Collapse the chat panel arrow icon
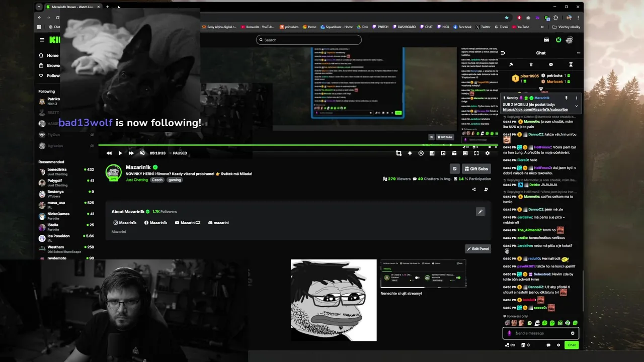Viewport: 644px width, 362px height. (x=503, y=53)
